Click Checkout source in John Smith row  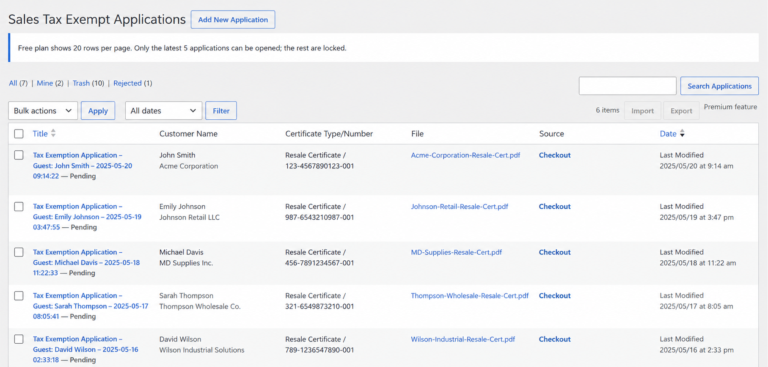point(555,155)
